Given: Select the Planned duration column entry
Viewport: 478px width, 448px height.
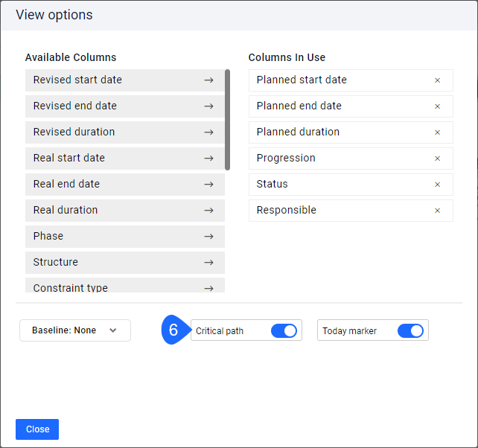Looking at the screenshot, I should point(351,132).
